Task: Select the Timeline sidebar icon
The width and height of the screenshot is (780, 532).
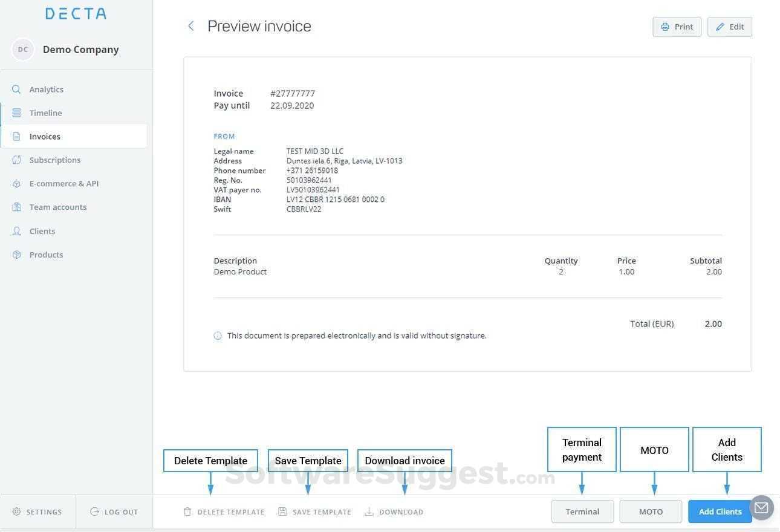Action: pos(16,112)
